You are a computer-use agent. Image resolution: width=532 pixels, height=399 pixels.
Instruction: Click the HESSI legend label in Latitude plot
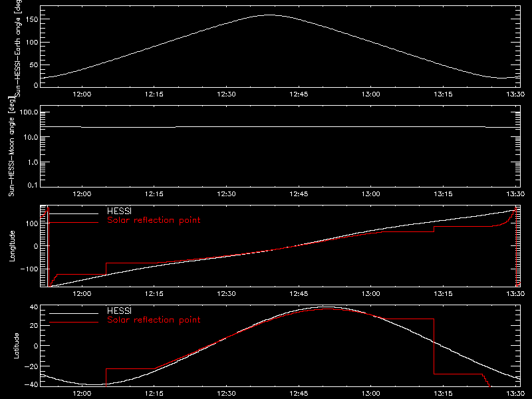[x=119, y=311]
